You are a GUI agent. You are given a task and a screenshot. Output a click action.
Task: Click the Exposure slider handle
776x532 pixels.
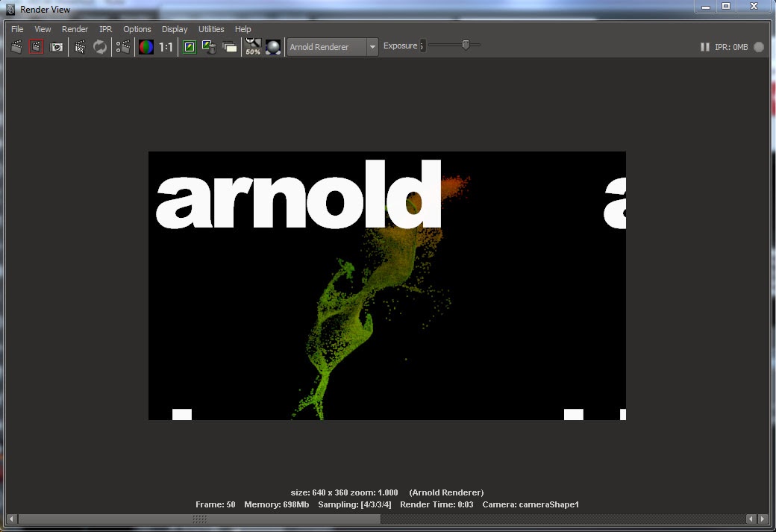[466, 45]
